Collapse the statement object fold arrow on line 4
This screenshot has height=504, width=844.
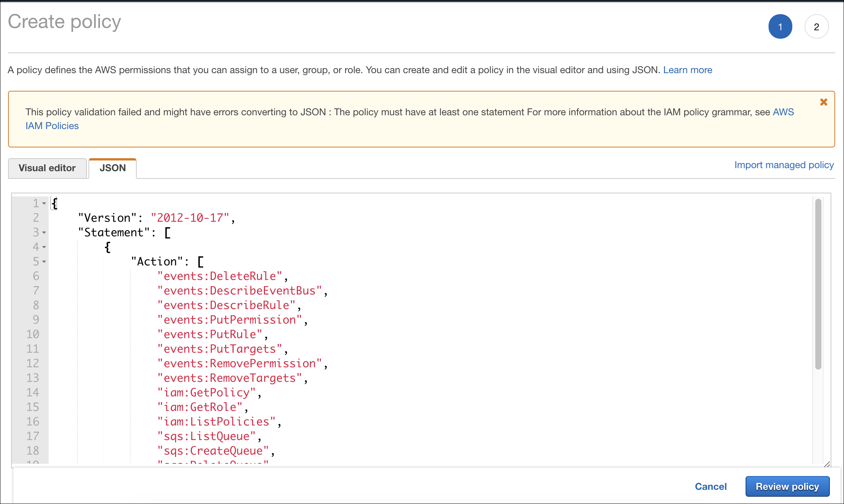[44, 247]
